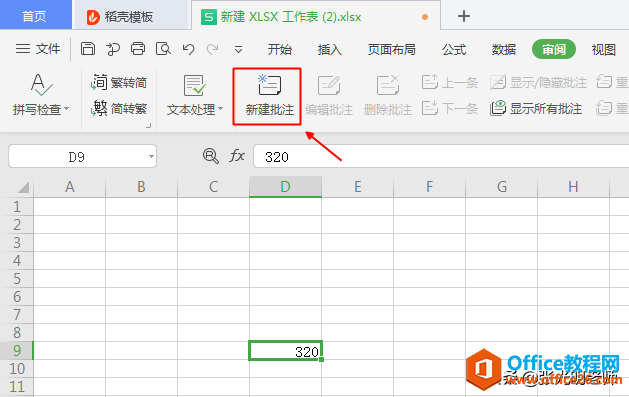
Task: Go to 下一条 comment
Action: point(450,108)
